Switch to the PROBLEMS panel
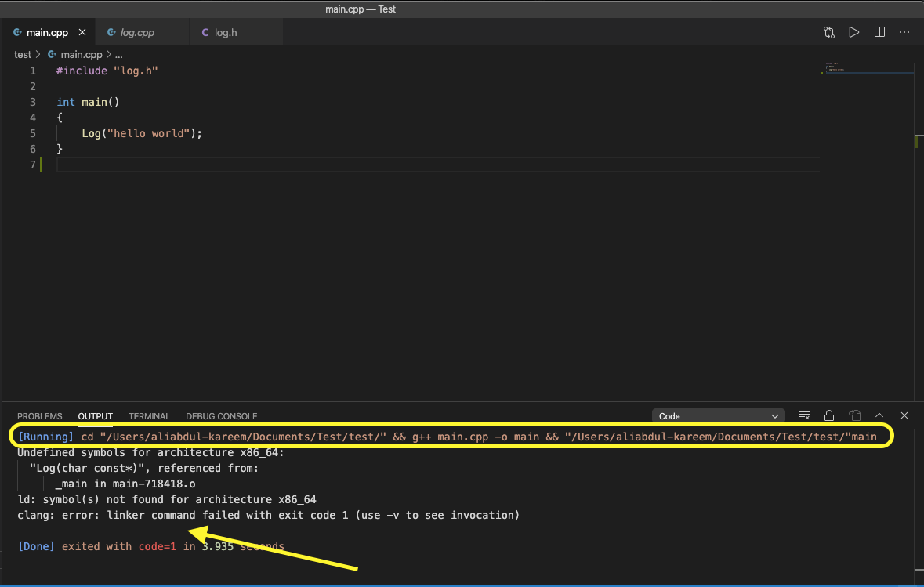 (40, 416)
